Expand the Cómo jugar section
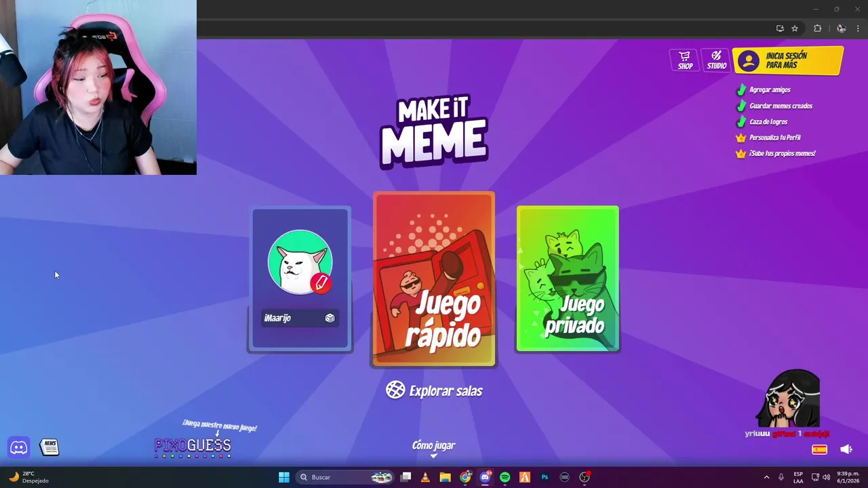This screenshot has height=488, width=868. point(433,447)
